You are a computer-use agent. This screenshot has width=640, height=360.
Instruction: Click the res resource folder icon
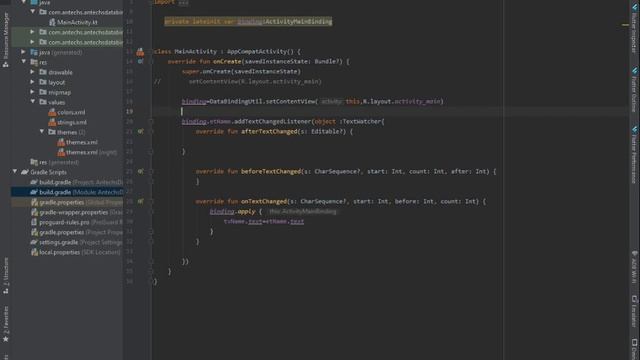pos(34,62)
